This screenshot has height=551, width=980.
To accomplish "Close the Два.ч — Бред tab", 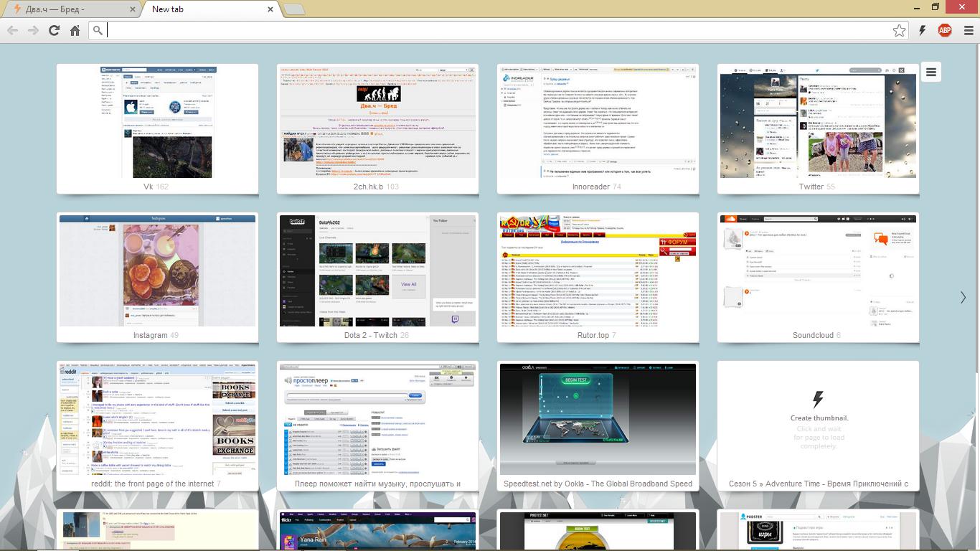I will (x=133, y=9).
